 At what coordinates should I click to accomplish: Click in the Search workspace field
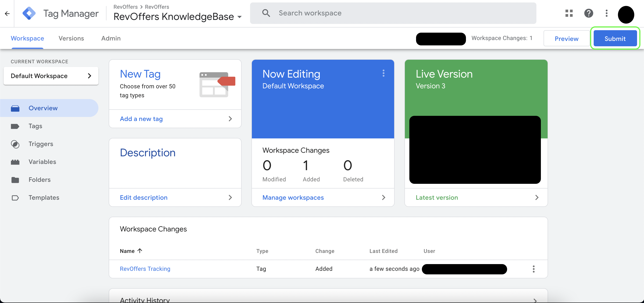coord(393,13)
